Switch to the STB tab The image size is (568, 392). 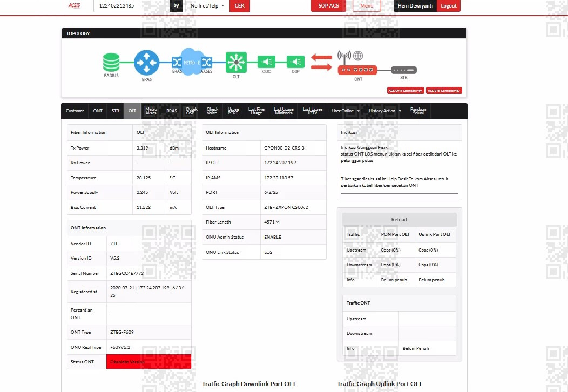point(115,111)
